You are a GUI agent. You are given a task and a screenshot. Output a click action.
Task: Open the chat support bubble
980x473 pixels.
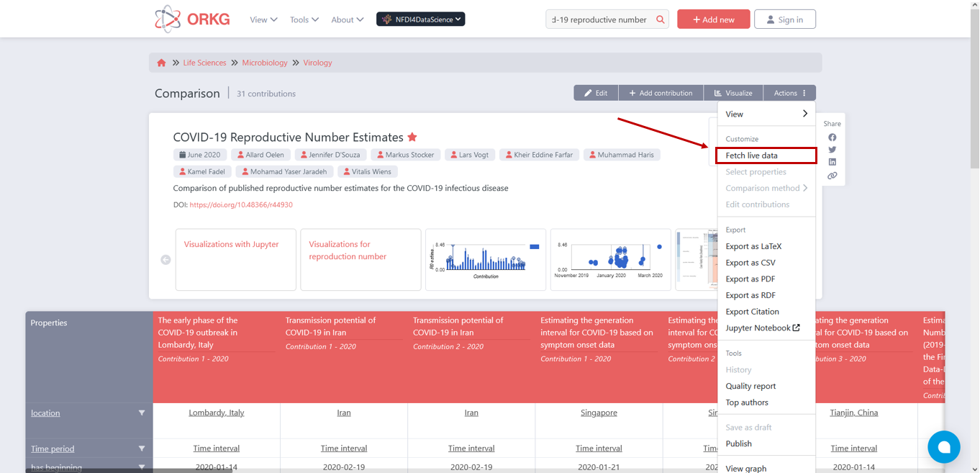coord(943,447)
